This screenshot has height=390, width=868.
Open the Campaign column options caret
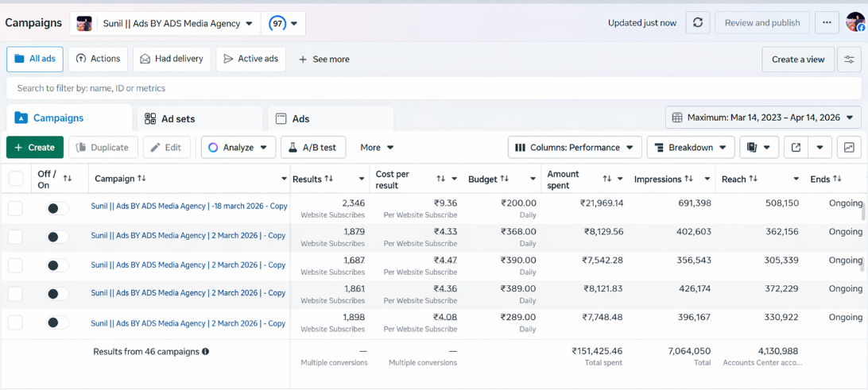[x=284, y=179]
